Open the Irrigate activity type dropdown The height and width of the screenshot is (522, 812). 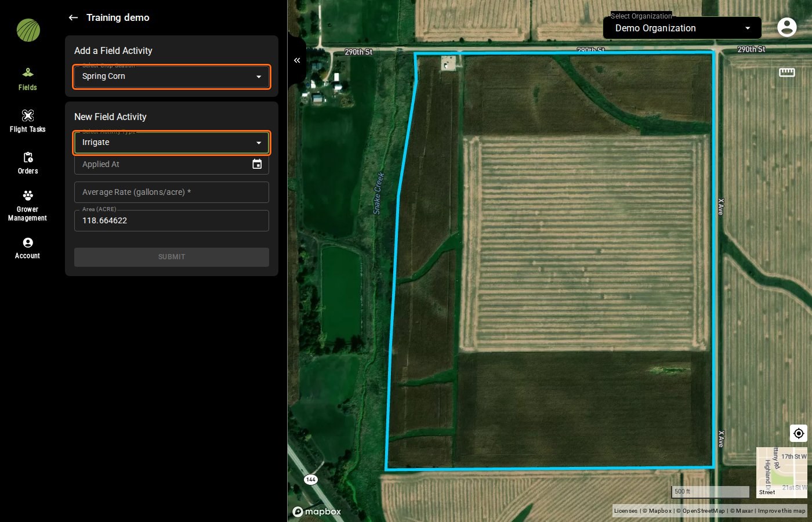coord(172,143)
